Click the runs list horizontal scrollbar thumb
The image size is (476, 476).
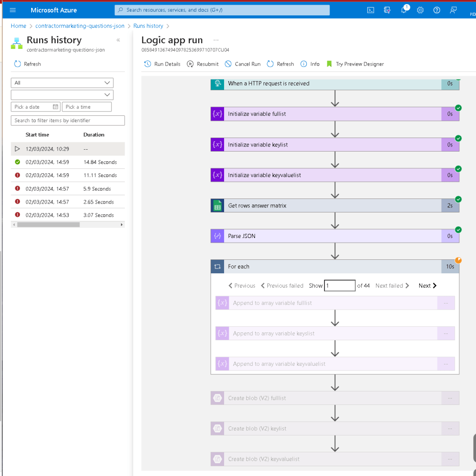pyautogui.click(x=48, y=225)
